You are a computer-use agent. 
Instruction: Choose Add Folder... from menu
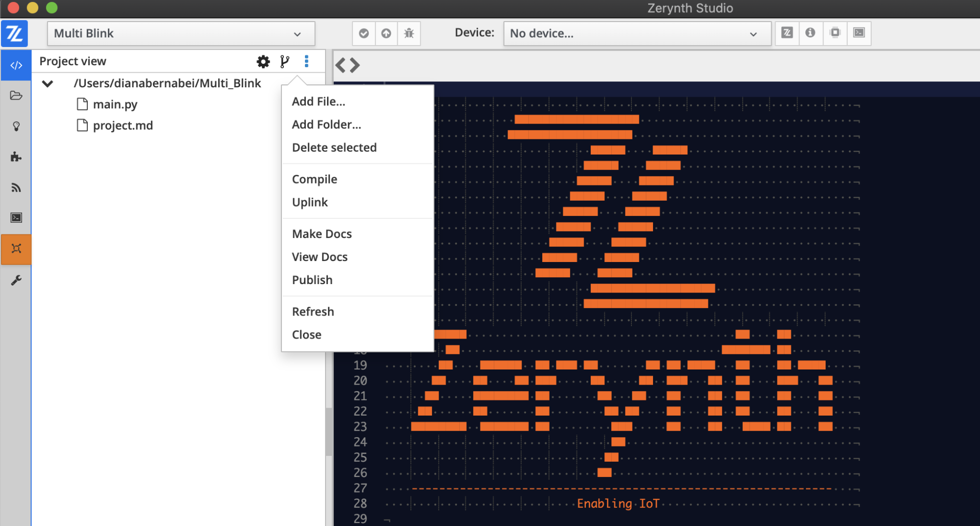[x=327, y=125]
